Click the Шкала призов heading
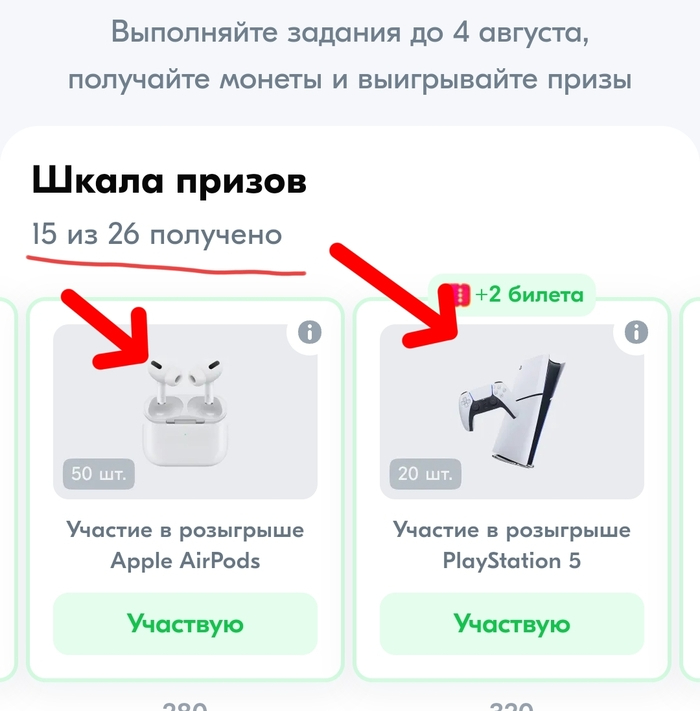This screenshot has width=700, height=711. coord(170,181)
